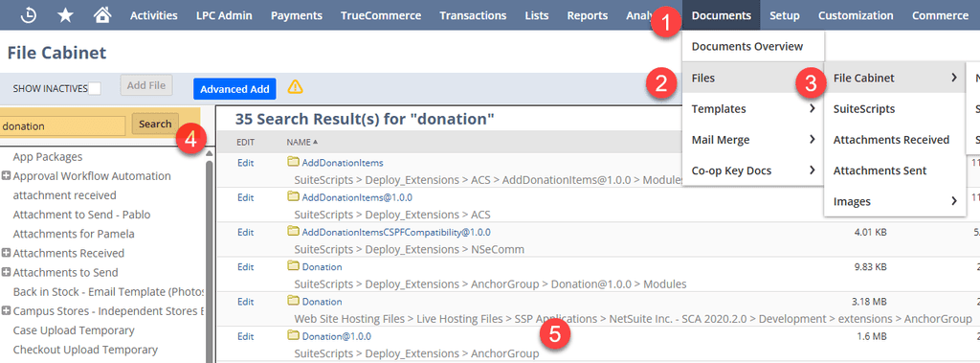Open the Donation@1.0.0 folder link

pyautogui.click(x=336, y=336)
